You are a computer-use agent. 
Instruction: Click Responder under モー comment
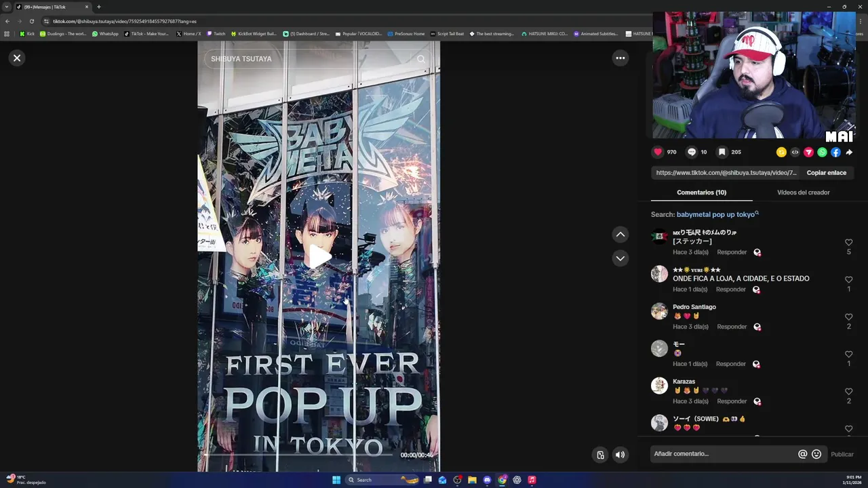(x=731, y=364)
